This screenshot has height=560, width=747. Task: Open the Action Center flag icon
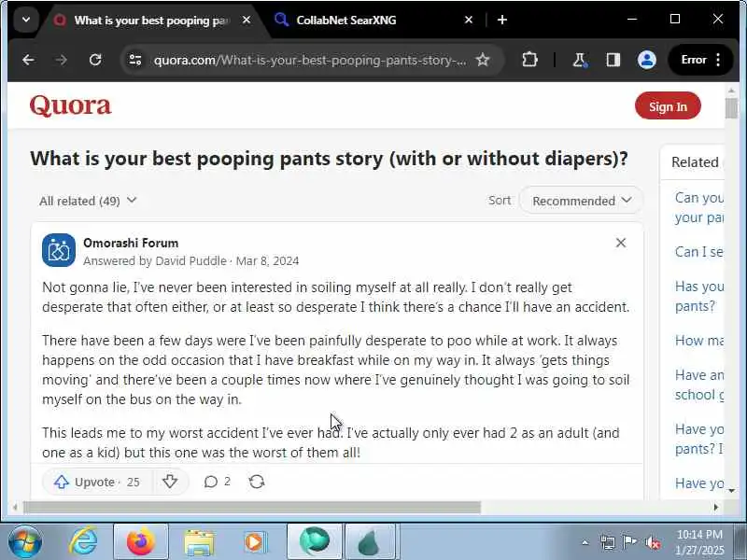629,542
